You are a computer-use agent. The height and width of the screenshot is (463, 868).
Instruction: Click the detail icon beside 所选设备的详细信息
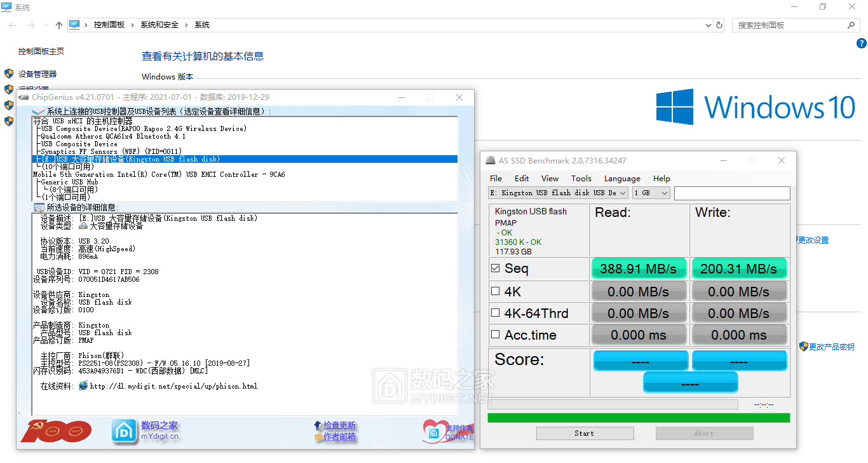[x=39, y=207]
